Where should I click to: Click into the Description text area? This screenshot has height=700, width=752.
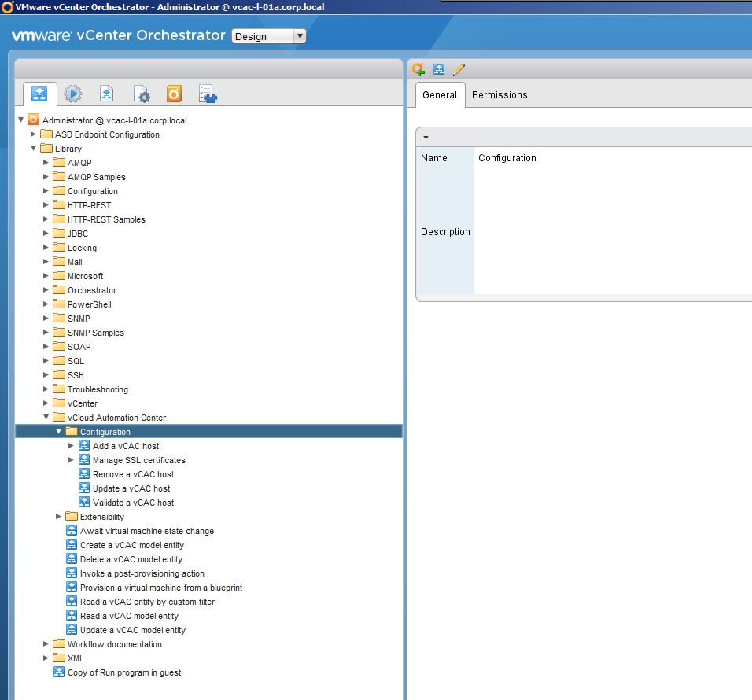pos(613,231)
